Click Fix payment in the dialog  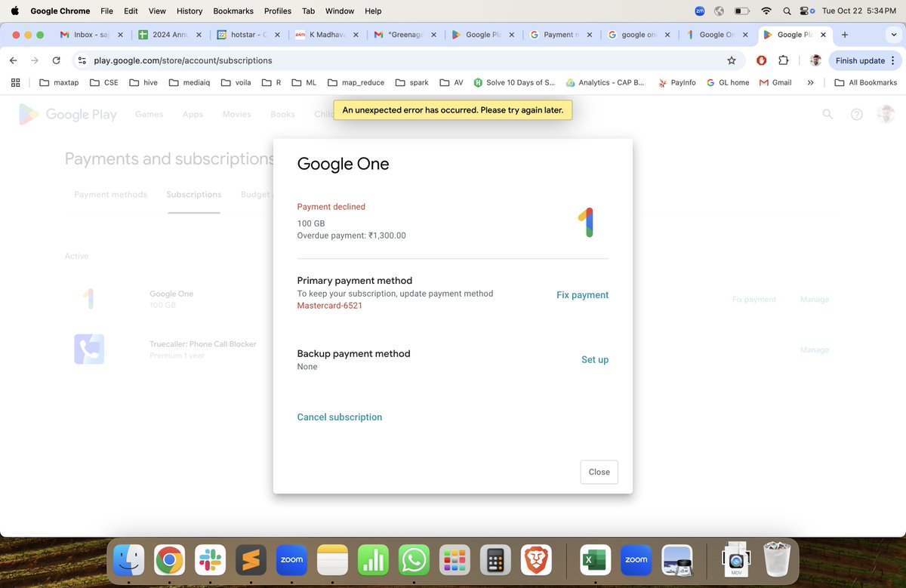click(x=582, y=295)
